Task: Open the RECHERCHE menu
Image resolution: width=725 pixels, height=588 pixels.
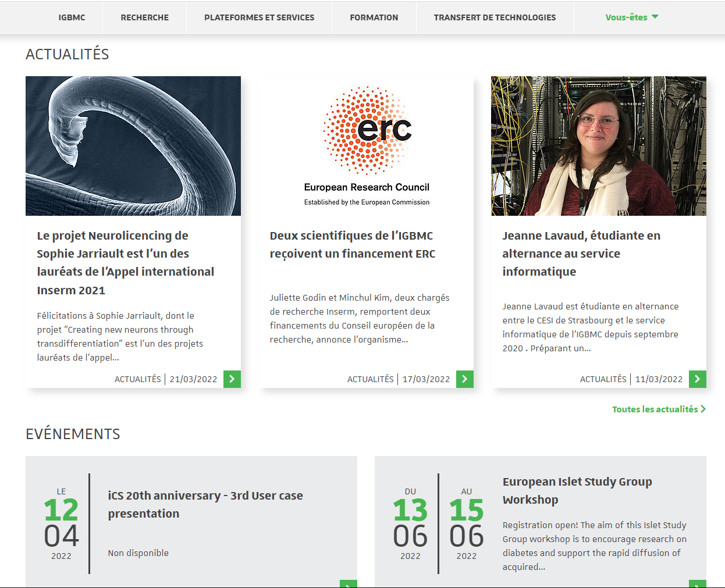Action: [145, 17]
